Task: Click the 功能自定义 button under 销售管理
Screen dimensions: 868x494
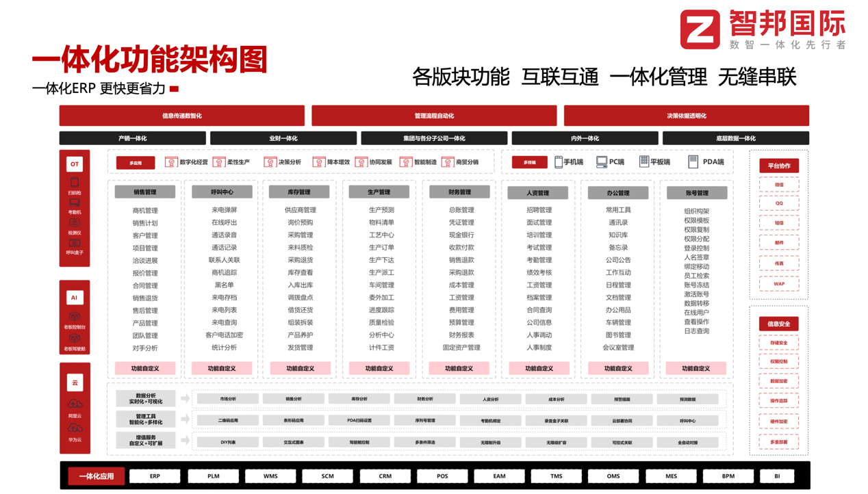Action: pyautogui.click(x=146, y=368)
